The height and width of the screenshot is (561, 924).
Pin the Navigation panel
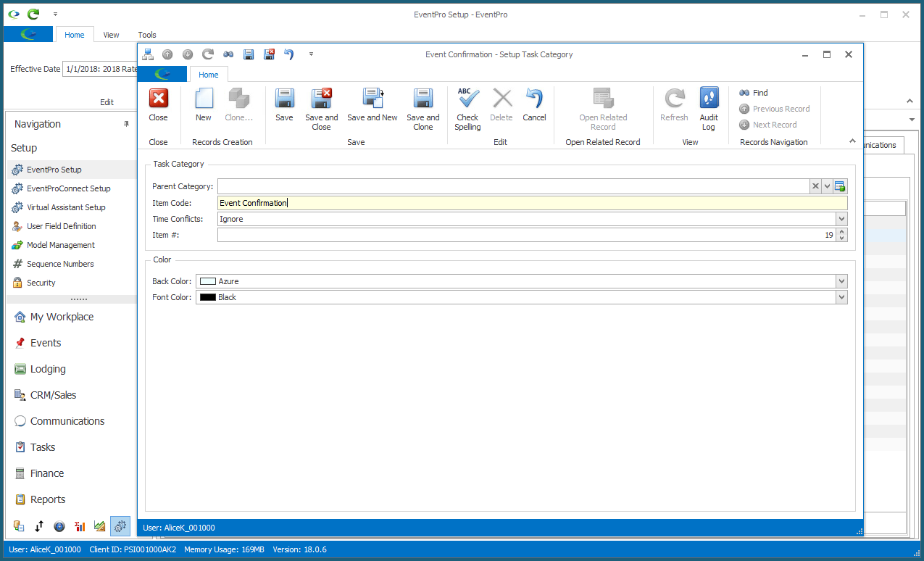click(127, 124)
